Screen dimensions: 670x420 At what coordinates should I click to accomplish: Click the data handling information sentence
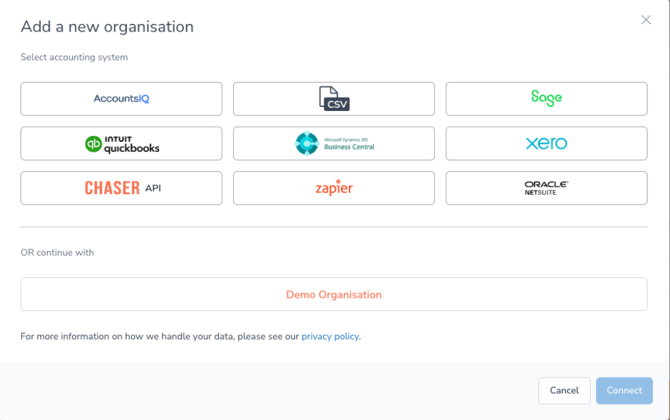click(159, 337)
